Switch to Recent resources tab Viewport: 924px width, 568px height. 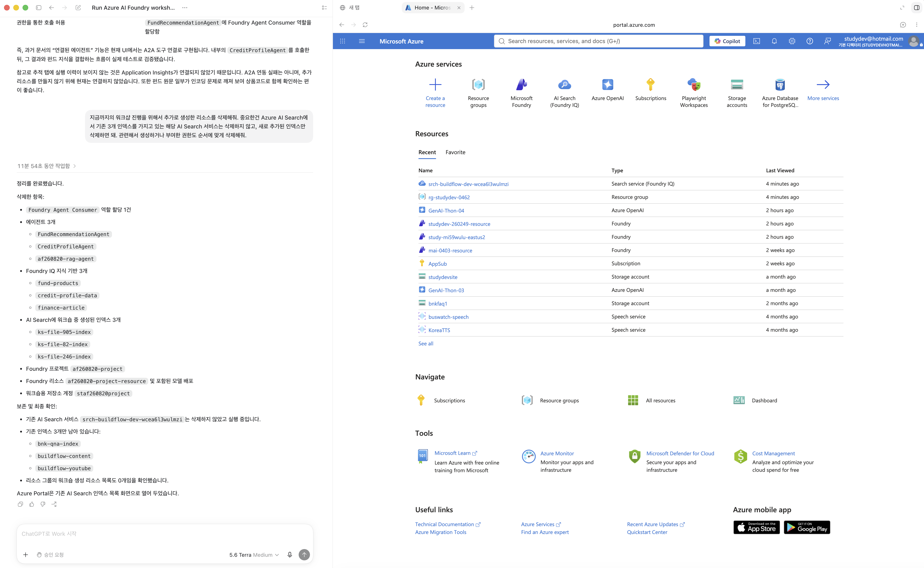pos(427,152)
